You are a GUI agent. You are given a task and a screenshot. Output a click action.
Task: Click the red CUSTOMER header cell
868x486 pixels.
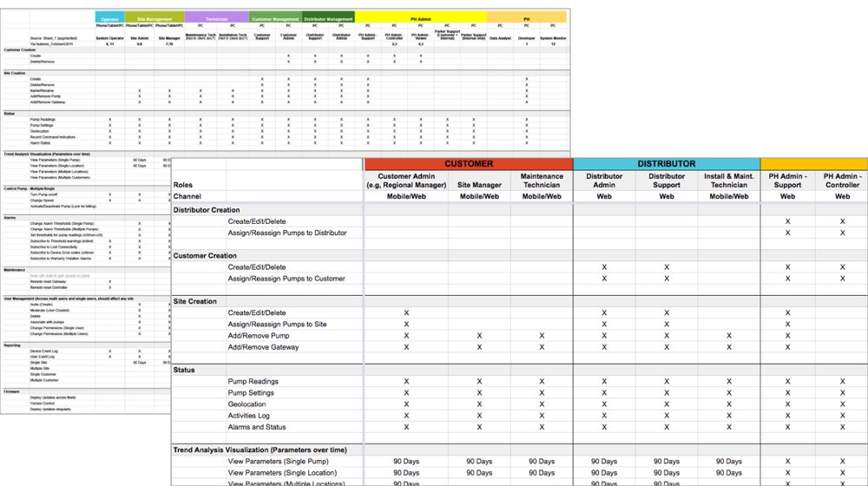click(469, 163)
